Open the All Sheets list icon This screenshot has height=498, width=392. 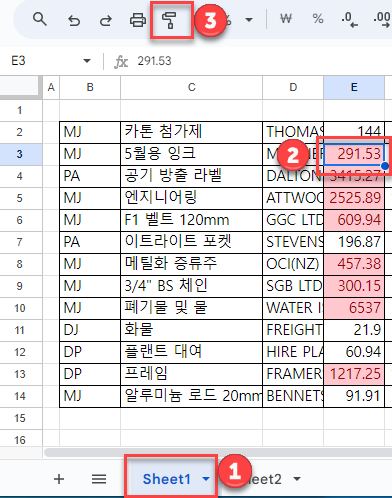pyautogui.click(x=99, y=479)
